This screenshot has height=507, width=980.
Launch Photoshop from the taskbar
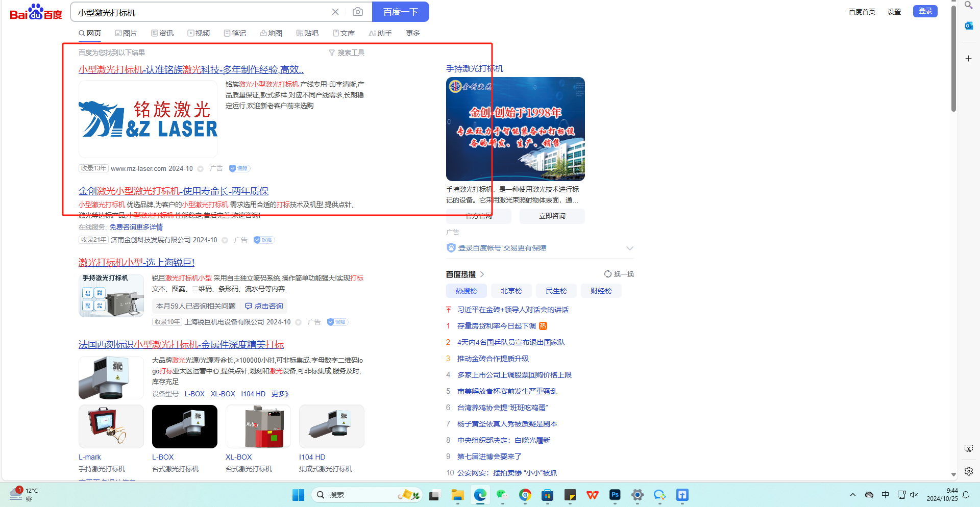click(x=615, y=495)
